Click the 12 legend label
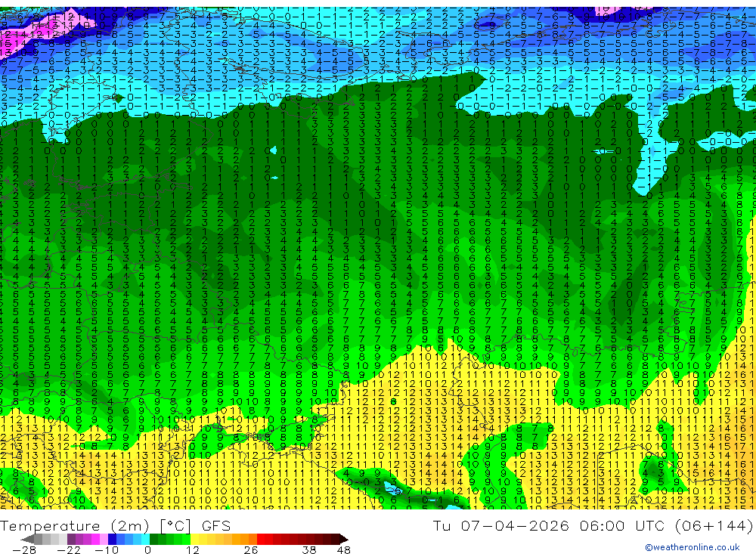This screenshot has height=554, width=756. tap(192, 550)
